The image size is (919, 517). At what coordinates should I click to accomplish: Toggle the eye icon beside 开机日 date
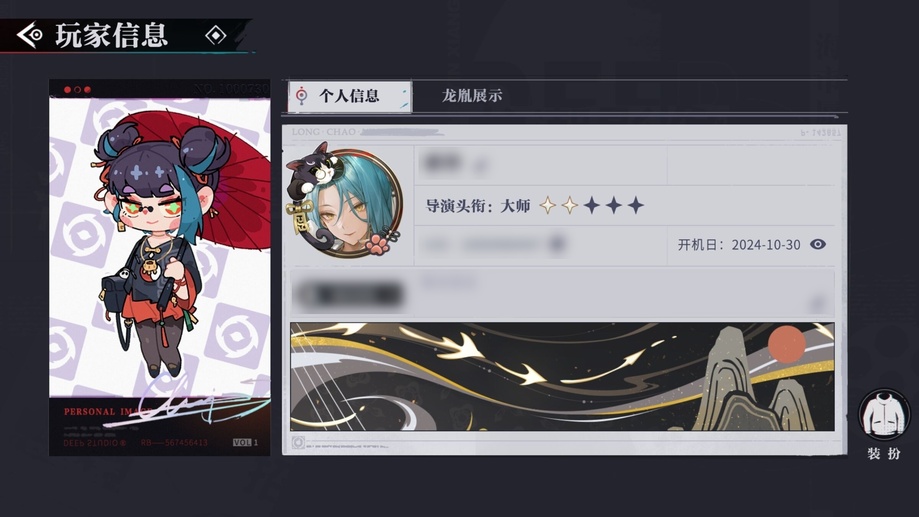tap(818, 244)
